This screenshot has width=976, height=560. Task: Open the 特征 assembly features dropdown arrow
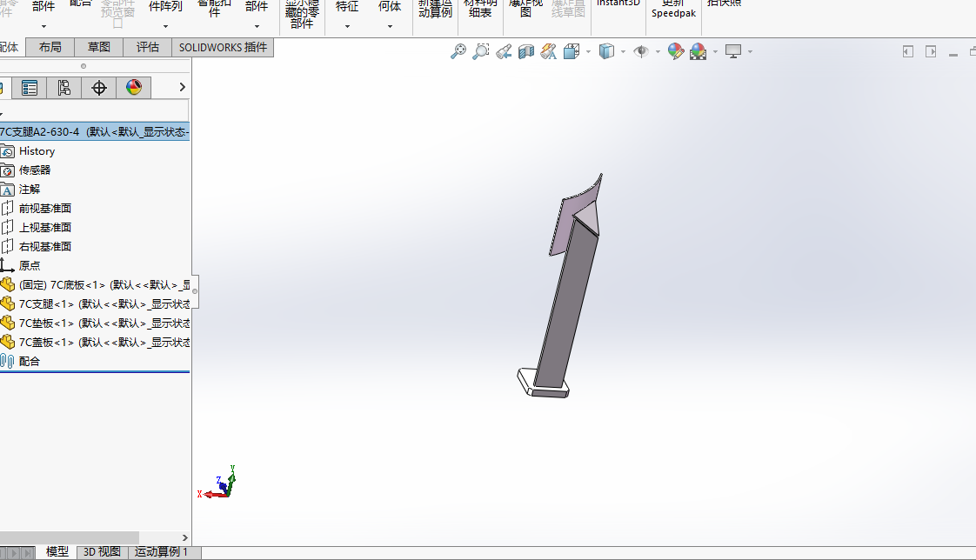point(347,27)
